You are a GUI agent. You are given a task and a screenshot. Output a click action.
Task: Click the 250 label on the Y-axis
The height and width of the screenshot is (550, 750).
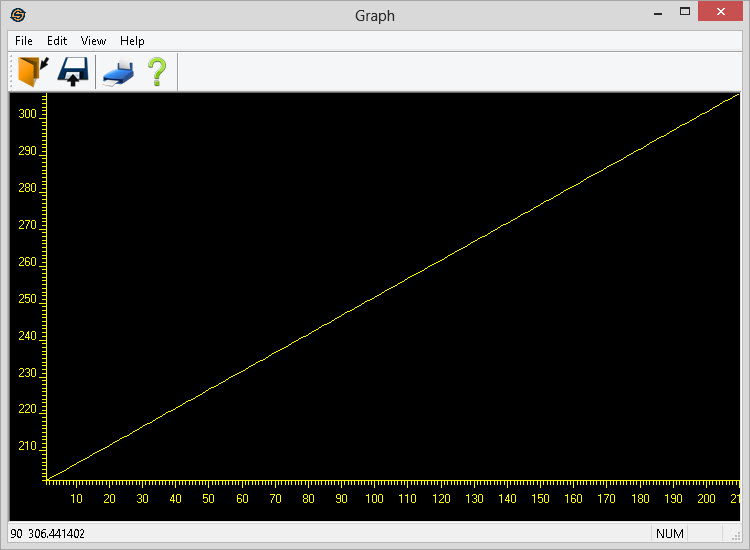pos(27,299)
